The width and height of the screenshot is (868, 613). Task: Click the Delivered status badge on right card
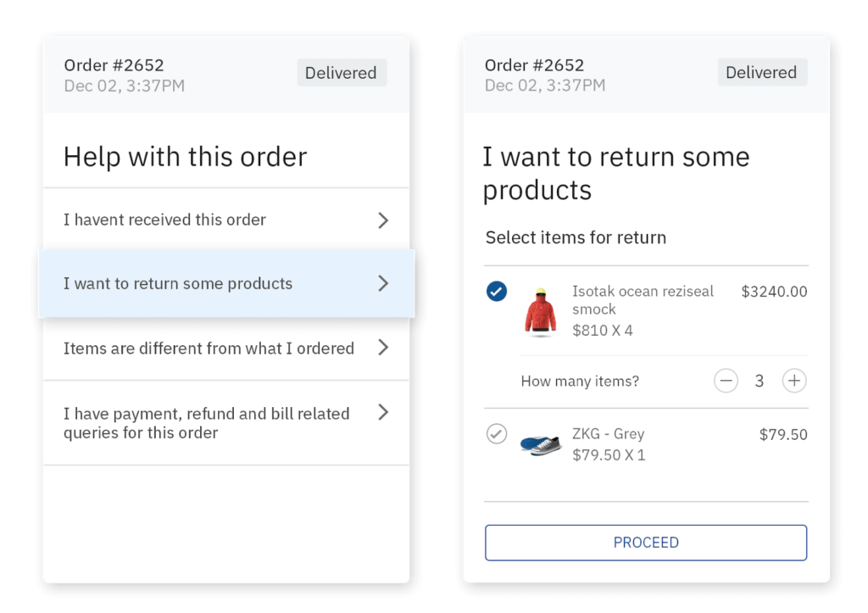coord(762,72)
